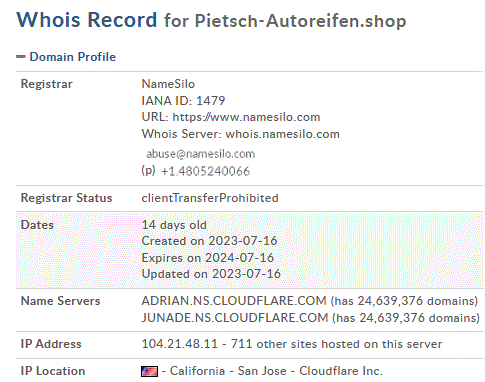Viewport: 485px width, 382px height.
Task: Open the NameSilo registrar link
Action: (168, 84)
